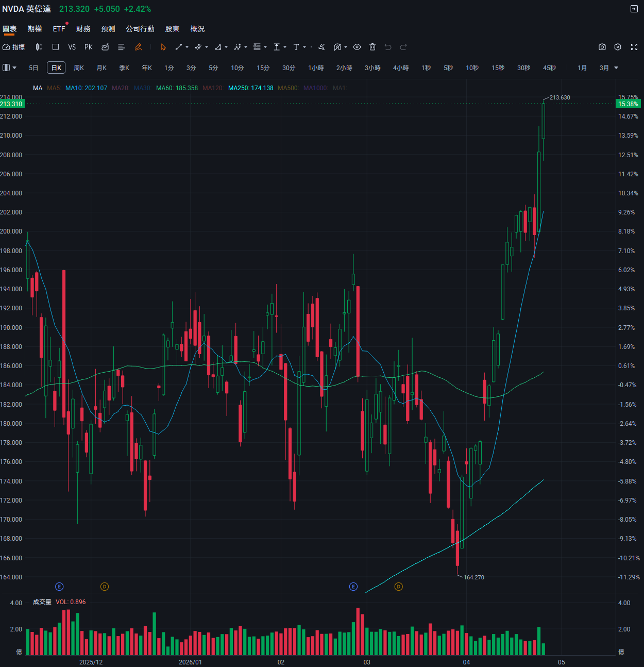This screenshot has height=667, width=644.
Task: Toggle MA5 moving average line
Action: [x=54, y=88]
